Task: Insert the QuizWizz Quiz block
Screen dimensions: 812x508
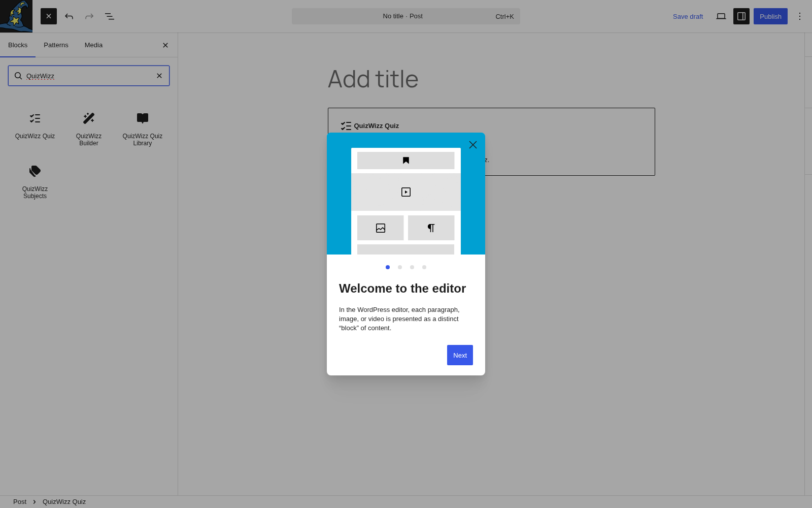Action: pyautogui.click(x=35, y=125)
